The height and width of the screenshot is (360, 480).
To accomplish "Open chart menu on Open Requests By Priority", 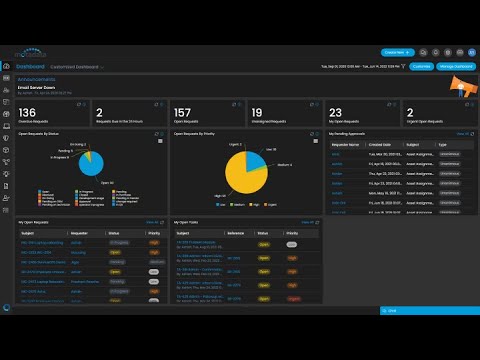I will click(316, 141).
